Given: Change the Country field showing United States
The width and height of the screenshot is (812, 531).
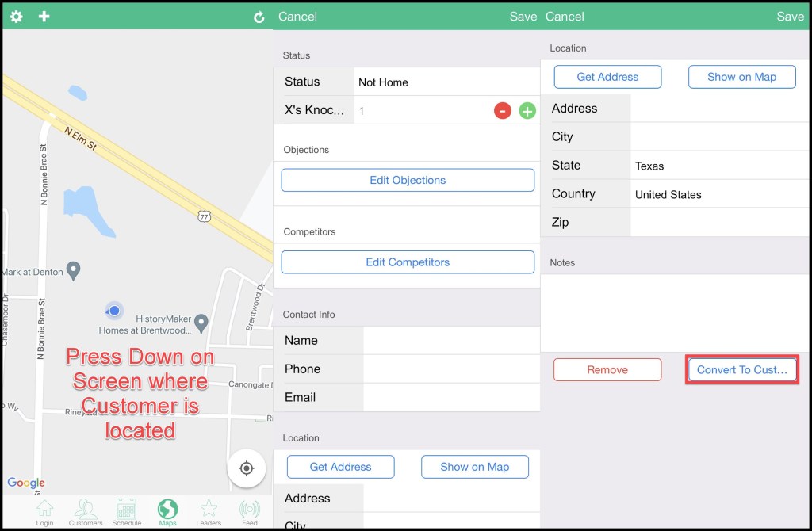Looking at the screenshot, I should click(x=718, y=194).
